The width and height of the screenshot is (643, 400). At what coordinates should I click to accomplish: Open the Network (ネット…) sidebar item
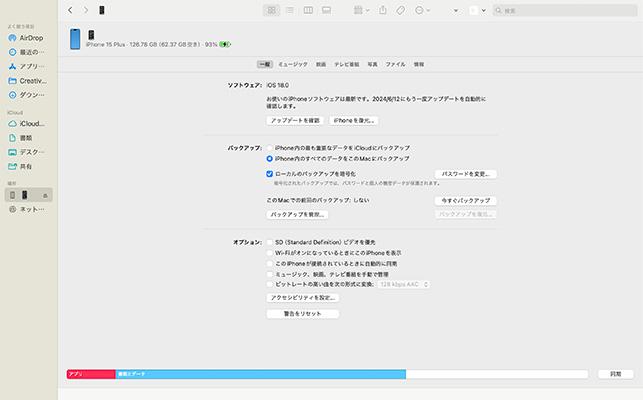point(27,209)
